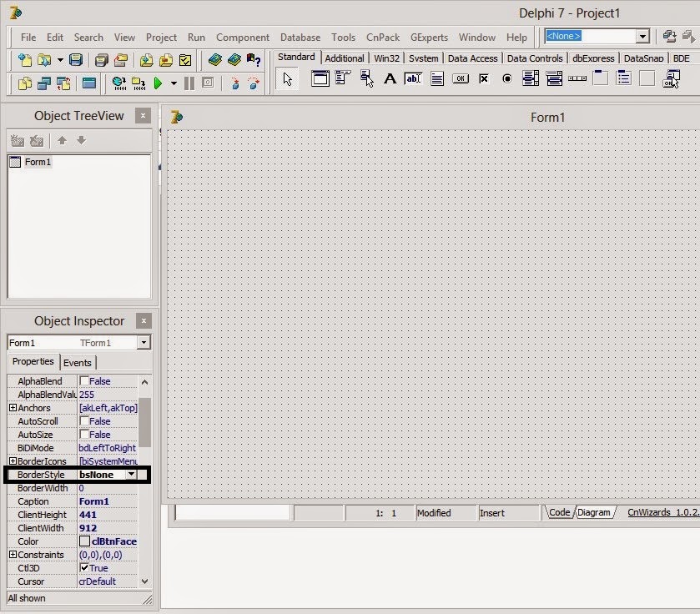Image resolution: width=700 pixels, height=614 pixels.
Task: Select Form1 in the Object TreeView
Action: point(38,162)
